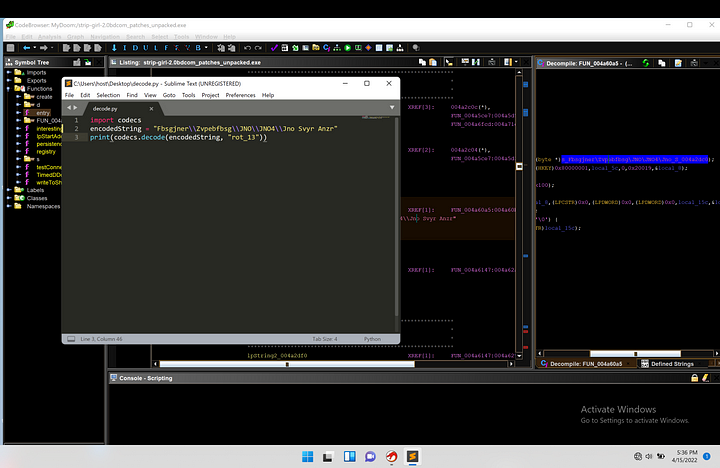Viewport: 720px width, 468px height.
Task: Open Sublime Text from the Windows taskbar
Action: pos(412,456)
